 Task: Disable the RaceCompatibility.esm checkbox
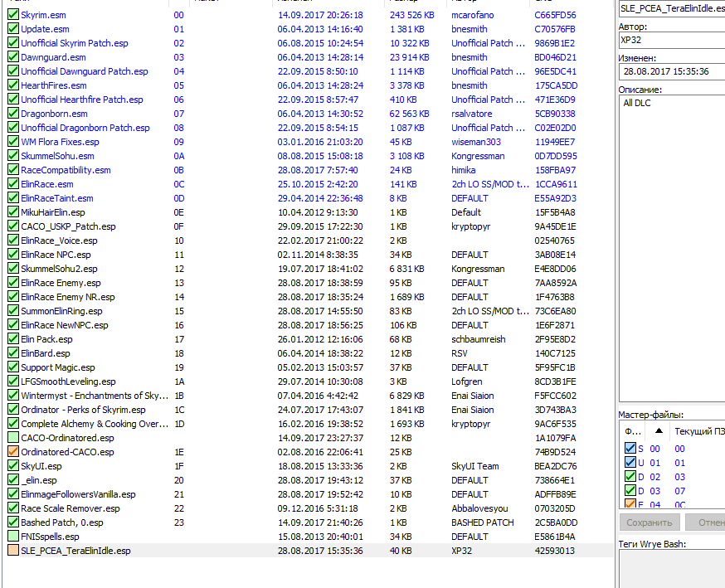(13, 170)
